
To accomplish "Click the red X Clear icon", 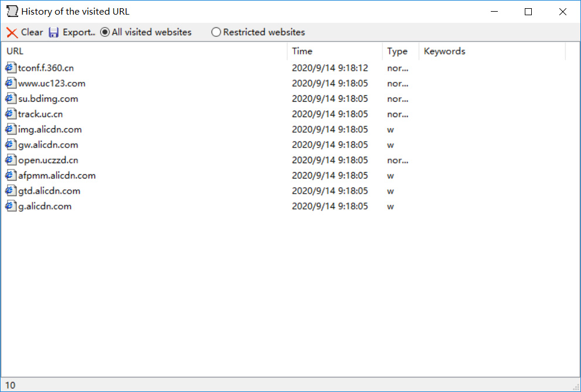I will 12,33.
